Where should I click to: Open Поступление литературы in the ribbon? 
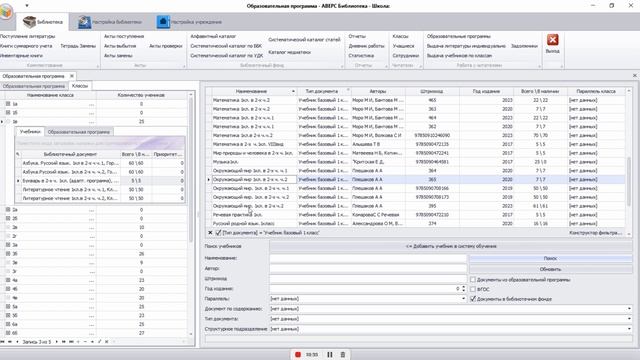coord(27,36)
